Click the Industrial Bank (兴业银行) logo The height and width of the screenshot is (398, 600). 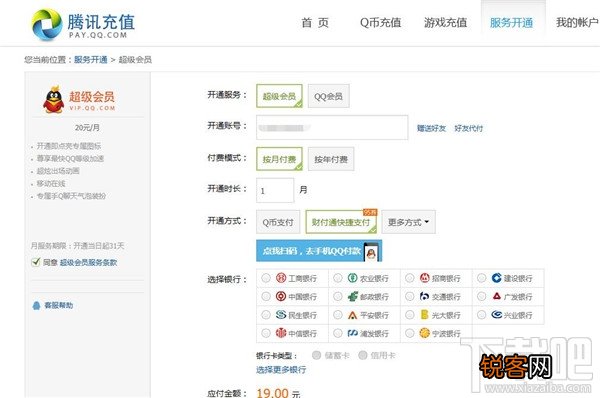(x=496, y=315)
